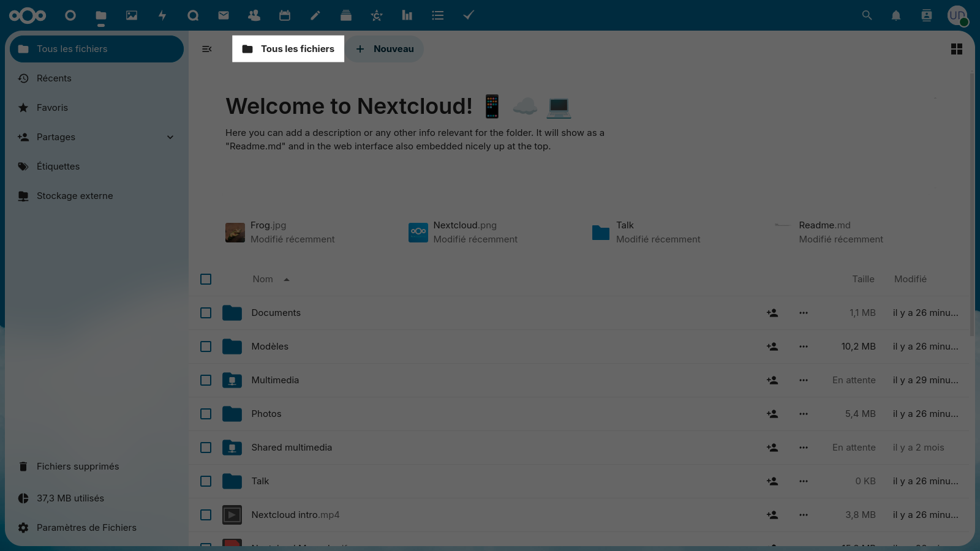
Task: Open the user avatar menu
Action: tap(957, 15)
